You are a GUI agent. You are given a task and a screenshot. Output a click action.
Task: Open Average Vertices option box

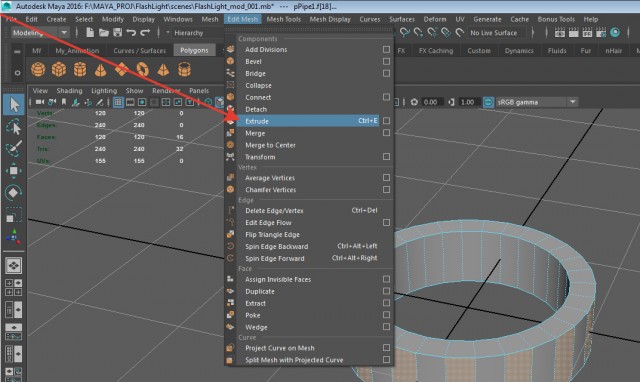pyautogui.click(x=386, y=178)
